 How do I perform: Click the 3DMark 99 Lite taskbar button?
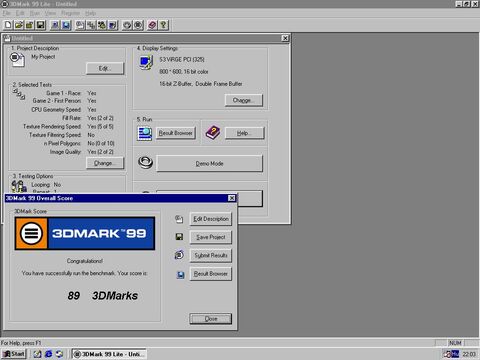[x=109, y=354]
